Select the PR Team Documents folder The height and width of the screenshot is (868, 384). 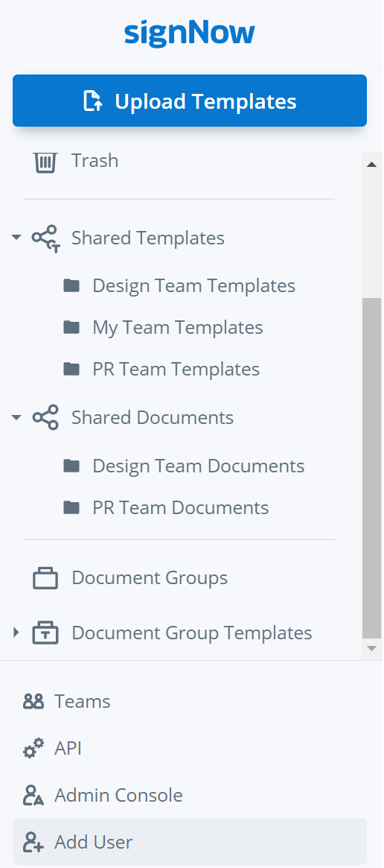point(167,507)
